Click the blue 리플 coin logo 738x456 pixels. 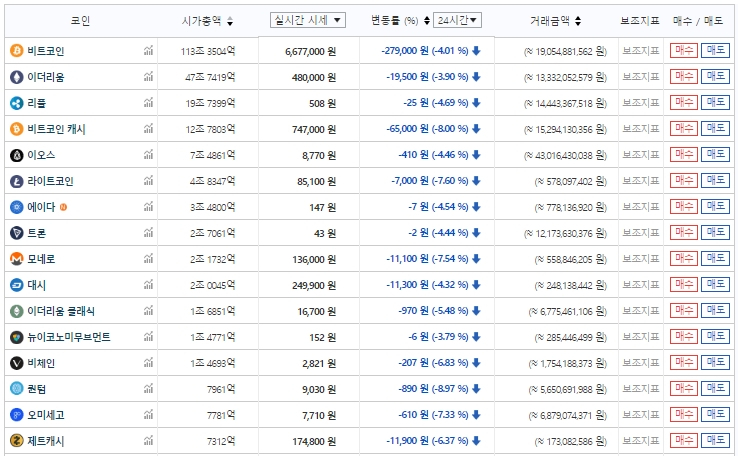tap(16, 103)
